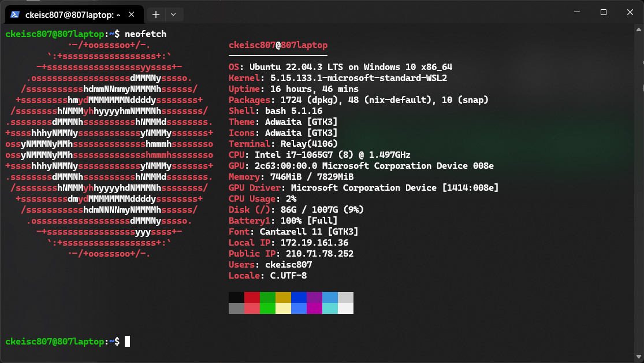Click the CPU value 'Intel i7-1065G7'
Image resolution: width=644 pixels, height=363 pixels.
pyautogui.click(x=293, y=155)
